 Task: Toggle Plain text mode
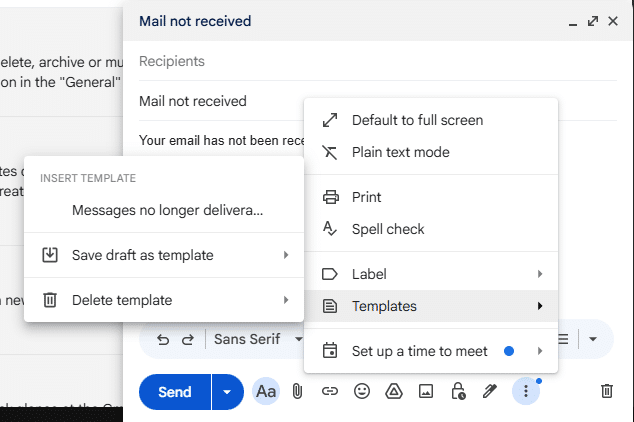(x=400, y=152)
